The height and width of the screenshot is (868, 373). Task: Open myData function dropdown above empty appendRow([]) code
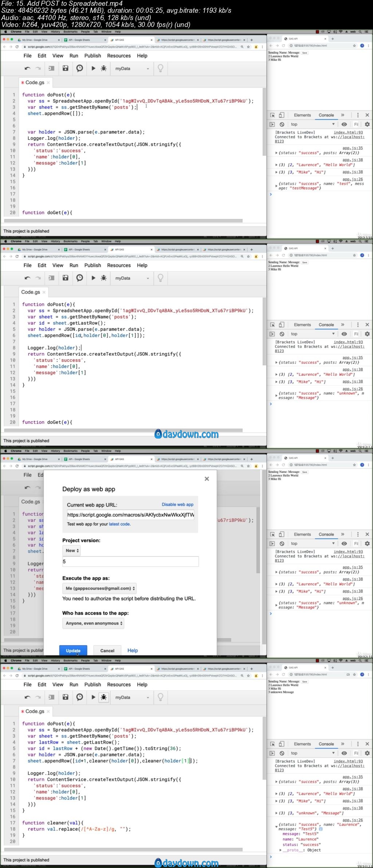coord(132,68)
